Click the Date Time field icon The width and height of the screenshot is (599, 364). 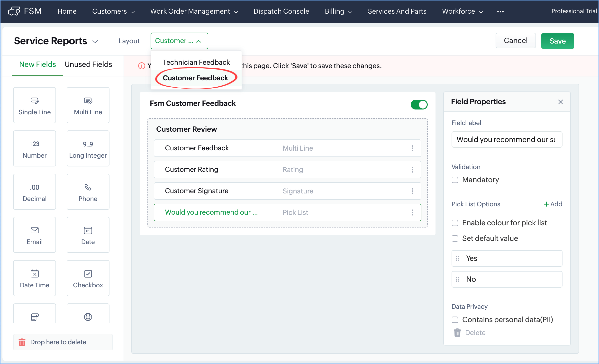[35, 273]
